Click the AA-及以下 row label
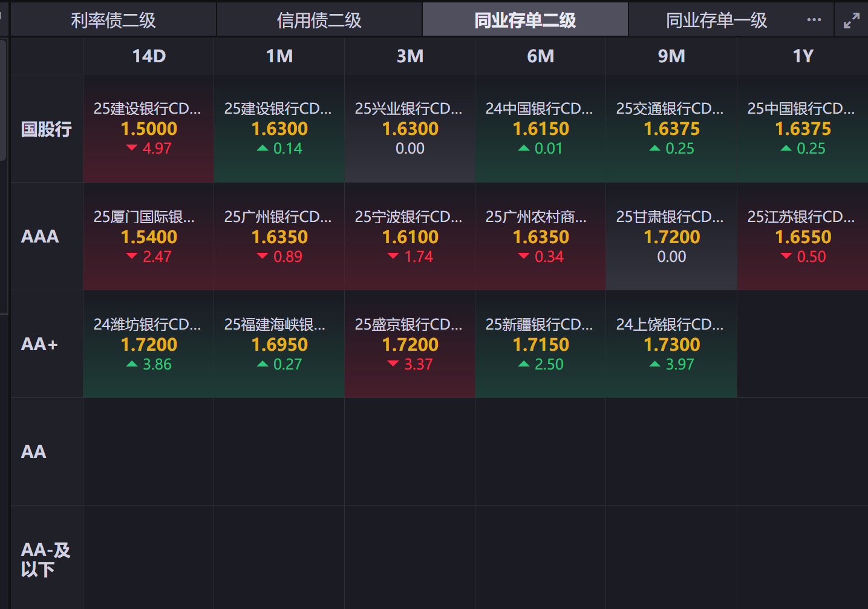Viewport: 868px width, 609px height. click(46, 559)
